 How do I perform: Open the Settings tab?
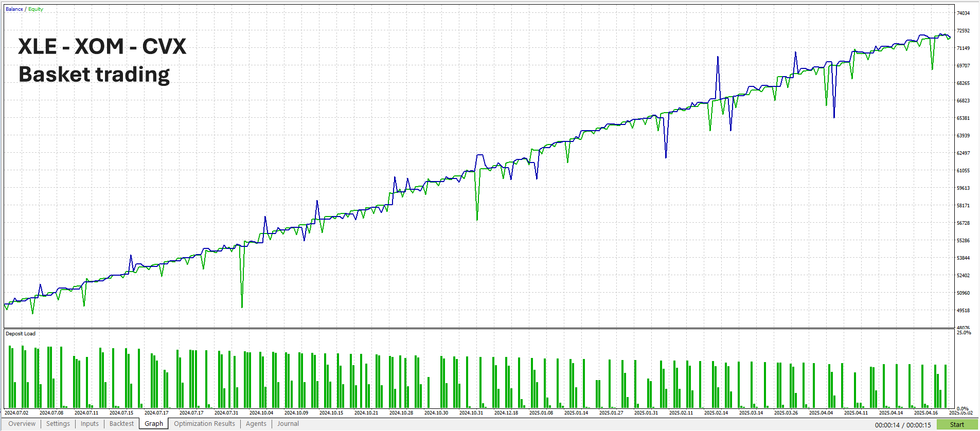pos(58,424)
